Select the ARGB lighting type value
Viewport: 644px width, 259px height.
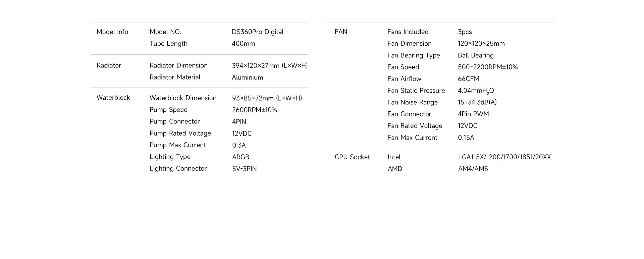(x=240, y=157)
